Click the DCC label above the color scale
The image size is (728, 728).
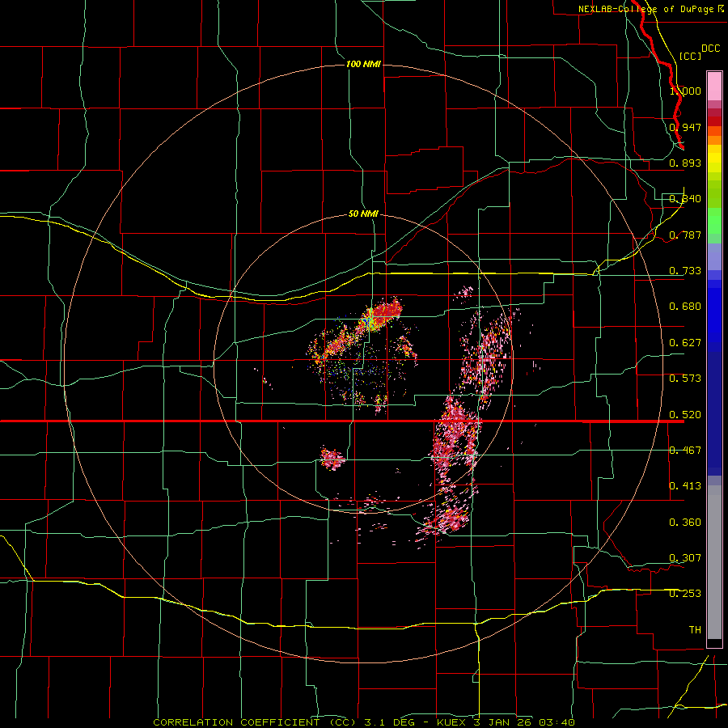pyautogui.click(x=710, y=49)
